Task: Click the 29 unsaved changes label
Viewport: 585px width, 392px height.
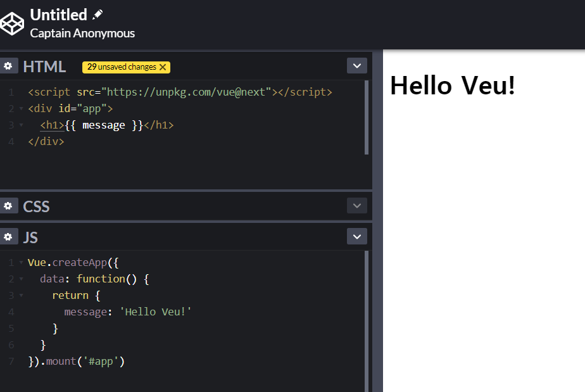Action: [122, 67]
